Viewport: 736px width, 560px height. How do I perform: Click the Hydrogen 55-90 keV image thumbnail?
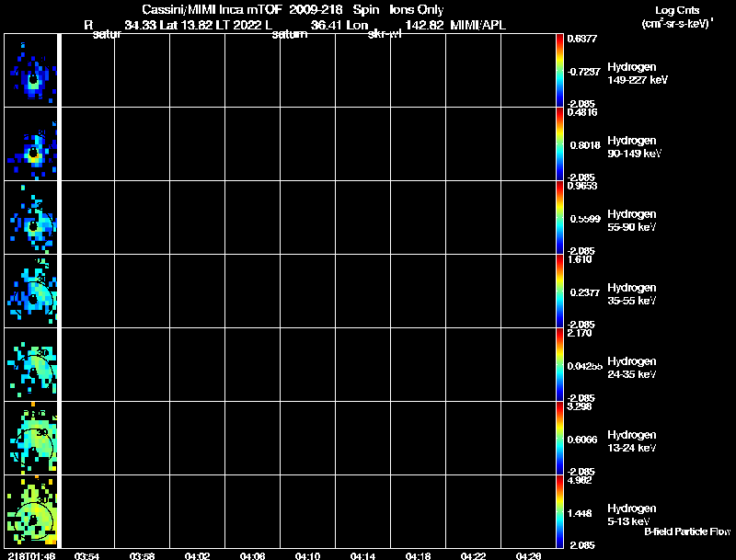(x=30, y=218)
